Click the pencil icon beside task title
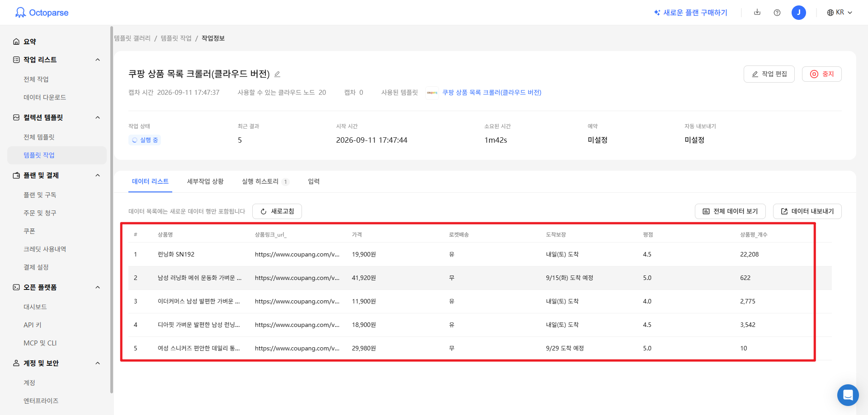868x415 pixels. 278,74
